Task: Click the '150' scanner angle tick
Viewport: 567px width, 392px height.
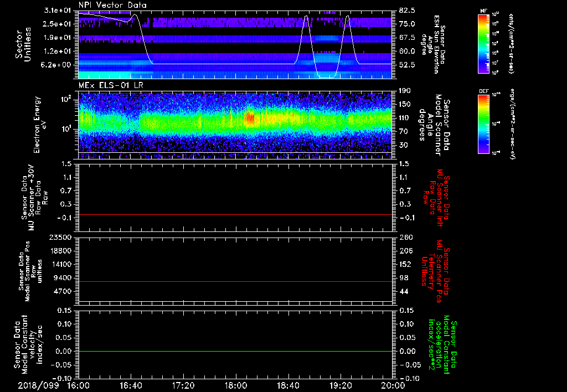Action: pyautogui.click(x=405, y=105)
